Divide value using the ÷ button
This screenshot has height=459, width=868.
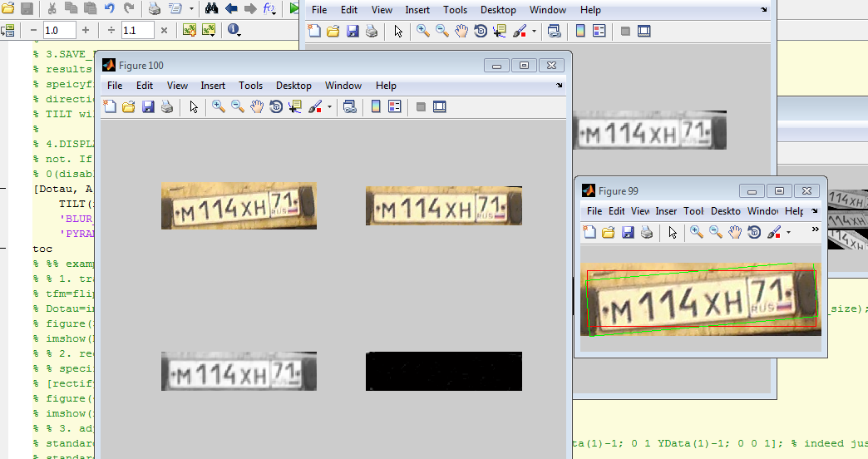tap(111, 30)
